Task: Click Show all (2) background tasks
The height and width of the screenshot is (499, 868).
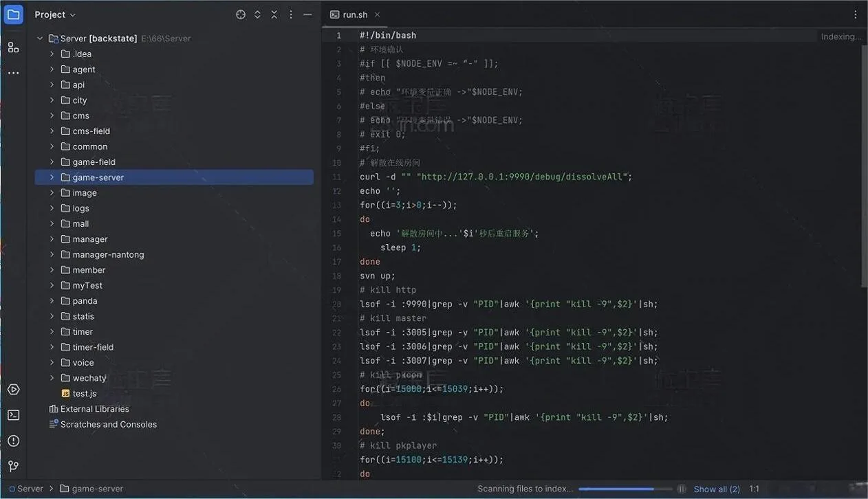Action: coord(717,489)
